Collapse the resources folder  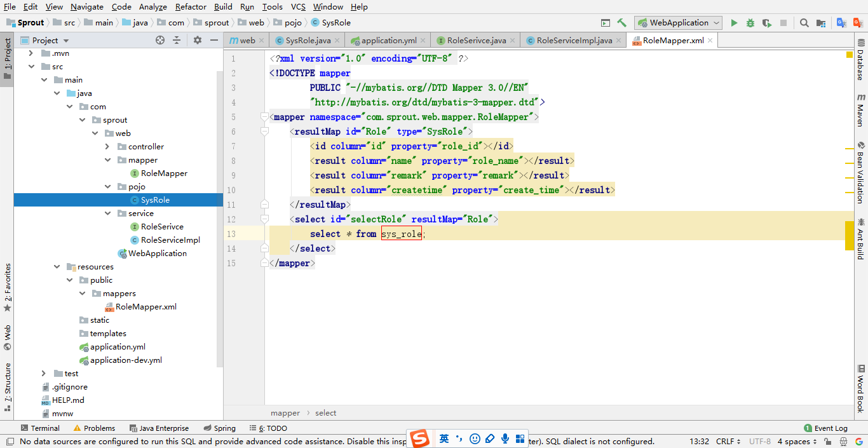57,267
